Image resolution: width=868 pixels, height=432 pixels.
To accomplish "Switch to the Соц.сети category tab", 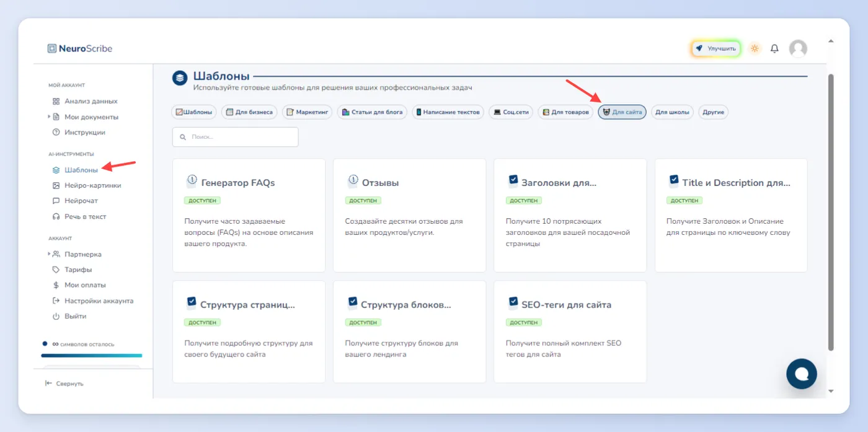I will pos(510,112).
